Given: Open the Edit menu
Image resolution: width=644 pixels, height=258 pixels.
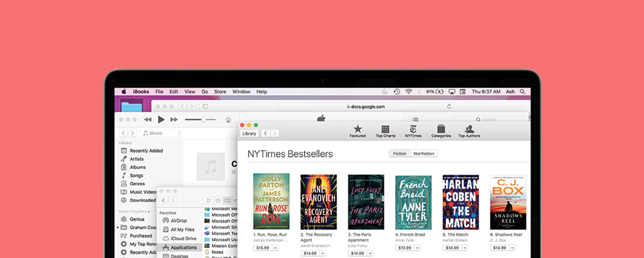Looking at the screenshot, I should coord(174,92).
